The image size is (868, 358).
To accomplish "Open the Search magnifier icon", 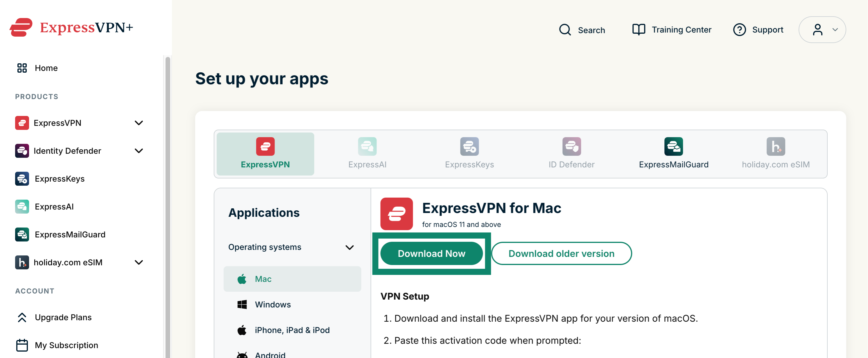I will pyautogui.click(x=565, y=30).
